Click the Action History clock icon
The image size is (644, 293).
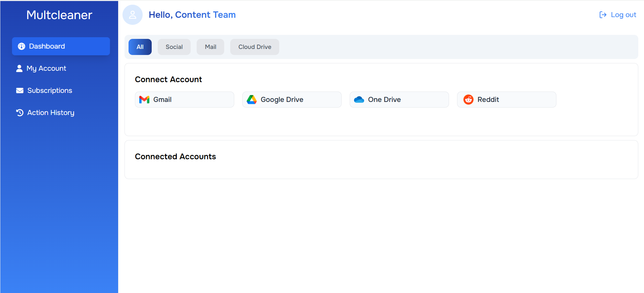point(20,113)
